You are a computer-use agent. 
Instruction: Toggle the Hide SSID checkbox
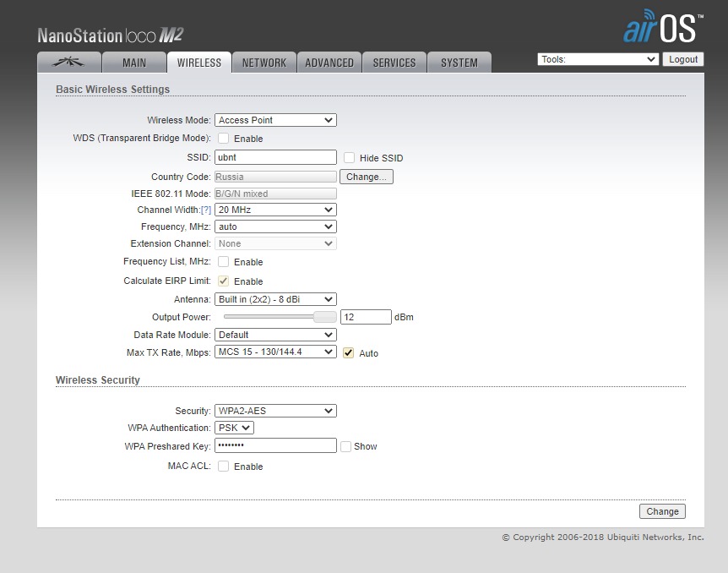(349, 158)
